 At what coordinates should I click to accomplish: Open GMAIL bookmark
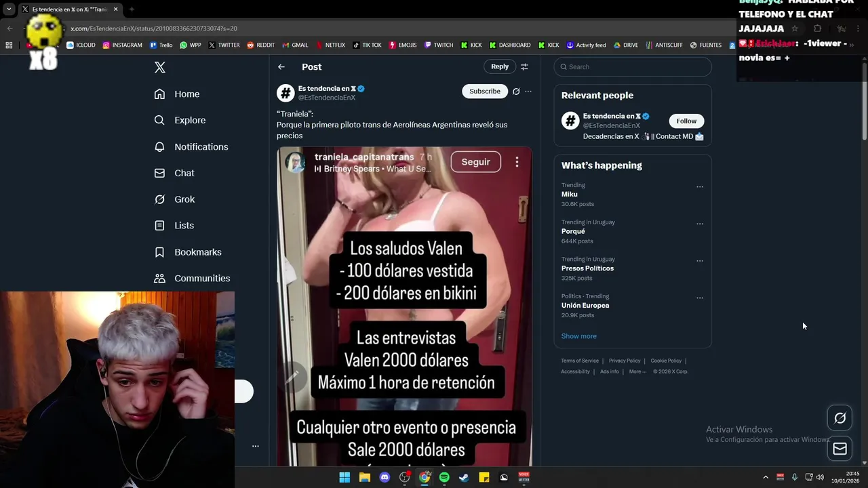[295, 45]
